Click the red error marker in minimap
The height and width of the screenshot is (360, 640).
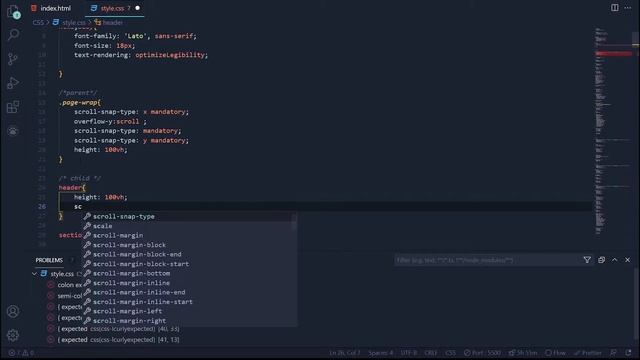click(x=613, y=53)
